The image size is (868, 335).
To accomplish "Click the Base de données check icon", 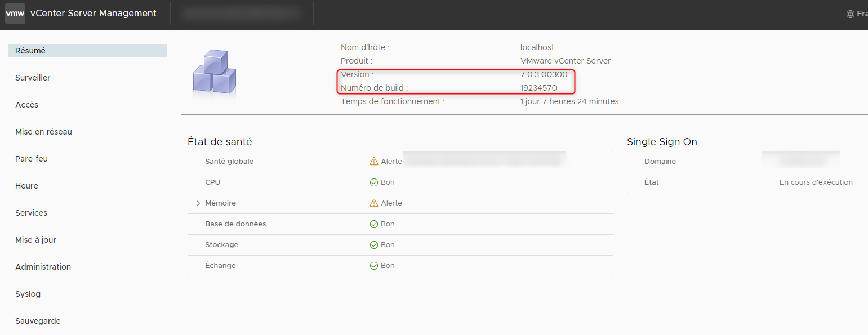I will [x=374, y=224].
